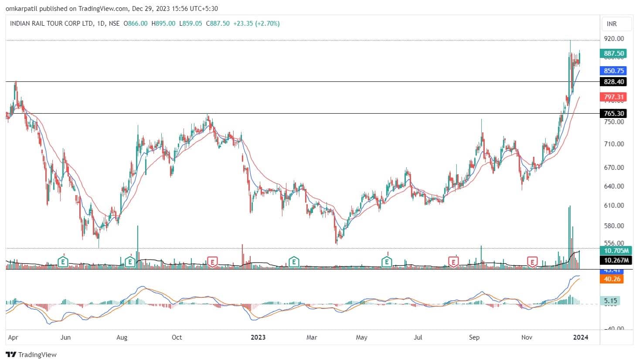
Task: Select the 828.40 horizontal line label
Action: 614,82
